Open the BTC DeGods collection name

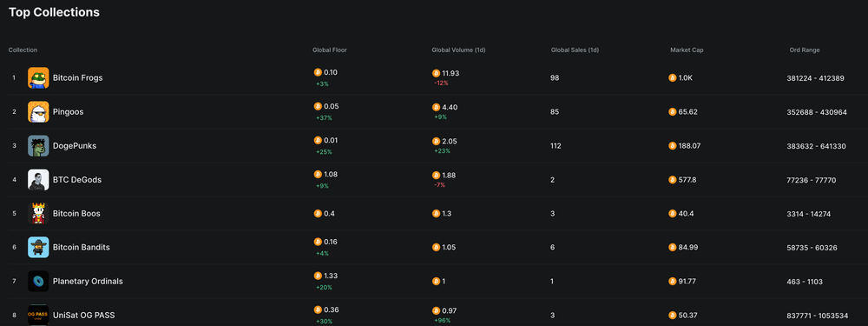click(77, 180)
